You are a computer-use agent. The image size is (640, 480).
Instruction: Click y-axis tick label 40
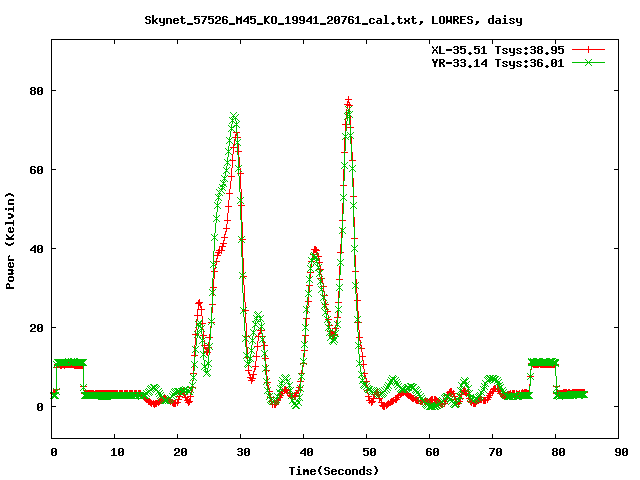click(x=36, y=249)
